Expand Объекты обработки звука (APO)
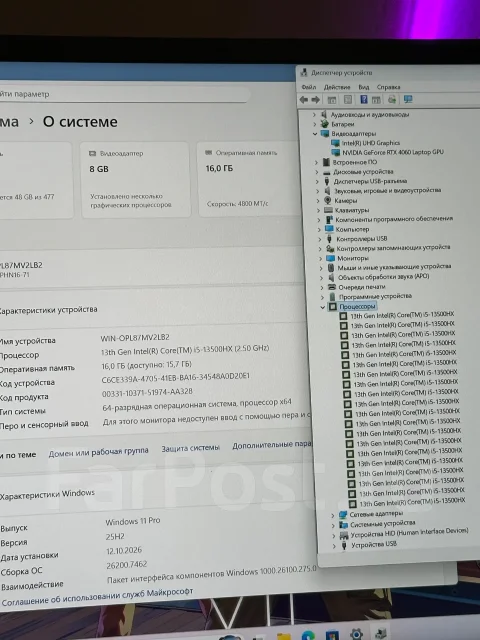 (x=322, y=278)
